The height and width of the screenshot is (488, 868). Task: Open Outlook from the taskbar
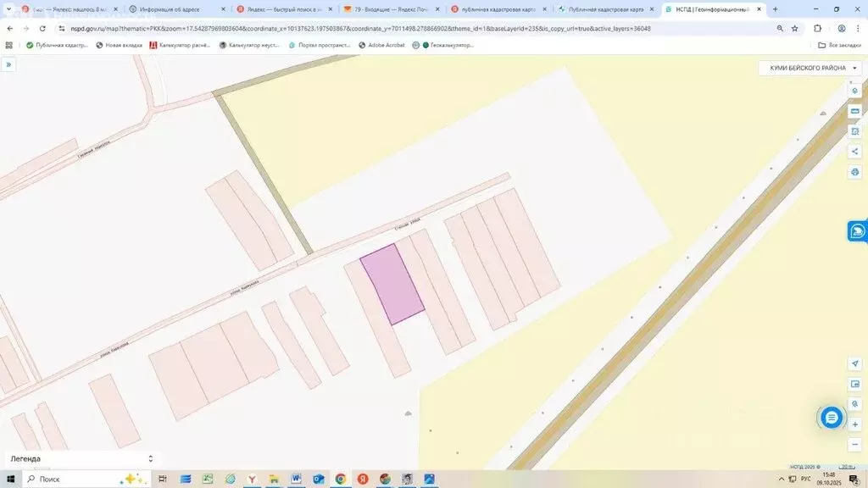[x=319, y=480]
